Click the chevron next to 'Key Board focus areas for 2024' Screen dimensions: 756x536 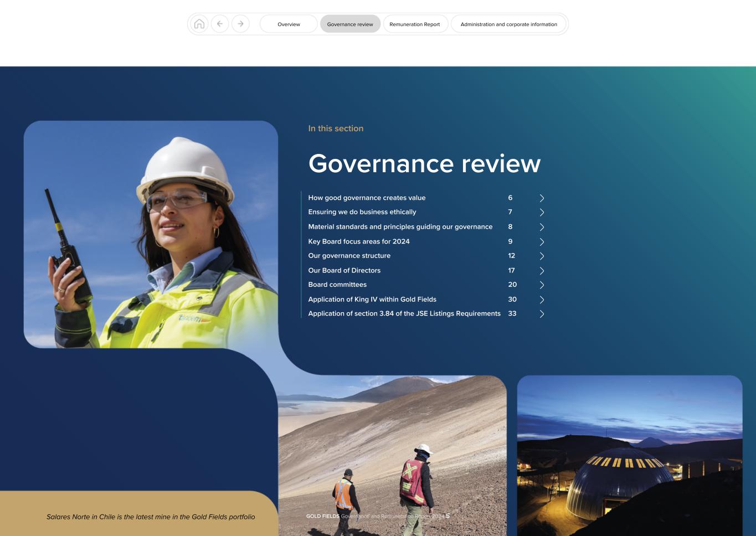541,241
